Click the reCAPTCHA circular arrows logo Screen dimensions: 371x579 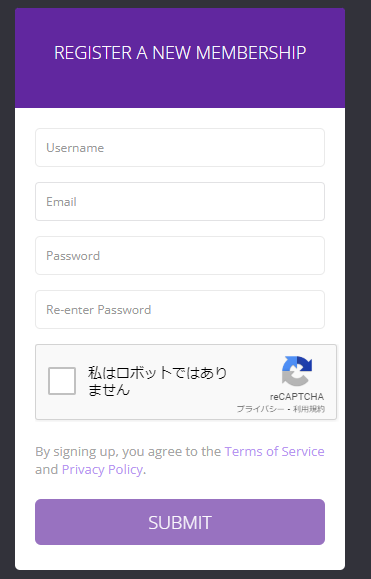pyautogui.click(x=297, y=371)
